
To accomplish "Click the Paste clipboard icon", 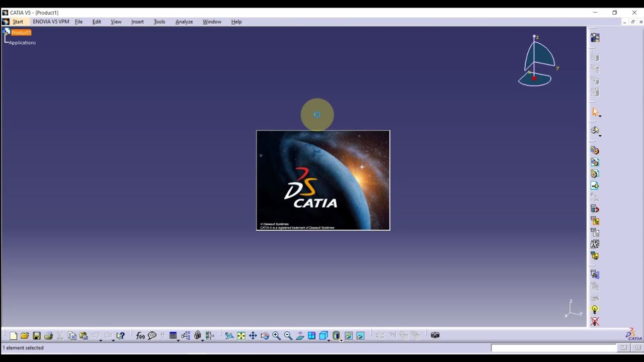I will click(x=84, y=336).
